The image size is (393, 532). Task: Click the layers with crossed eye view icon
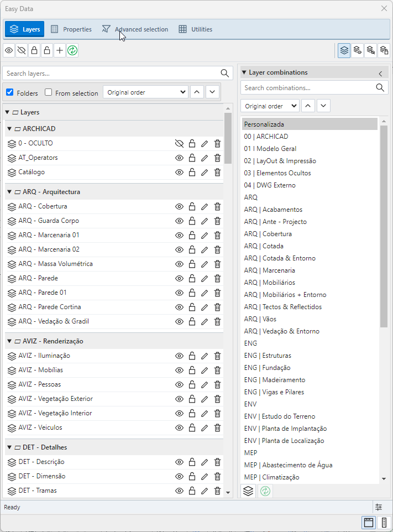tap(371, 50)
